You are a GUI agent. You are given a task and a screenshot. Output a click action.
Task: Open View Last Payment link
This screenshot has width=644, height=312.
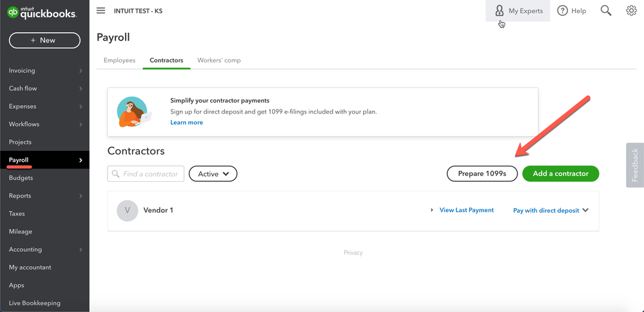(466, 210)
